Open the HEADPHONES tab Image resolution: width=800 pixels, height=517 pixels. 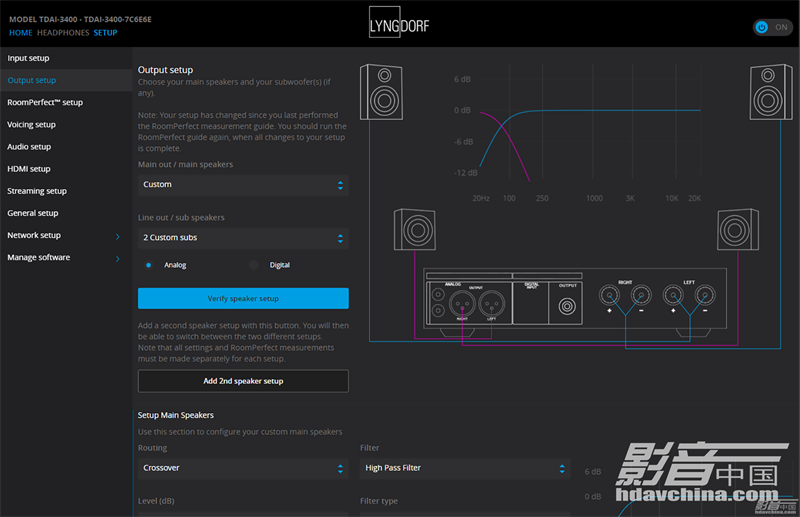63,33
